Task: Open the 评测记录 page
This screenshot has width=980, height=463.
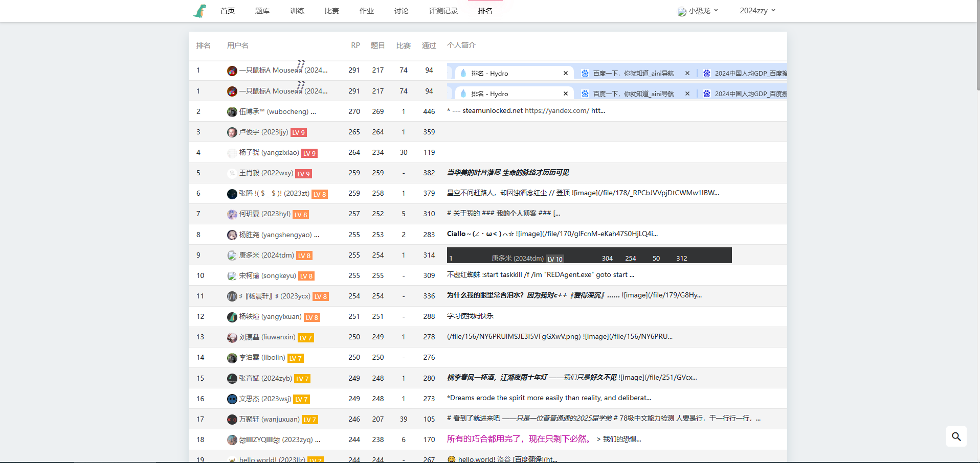Action: (443, 11)
